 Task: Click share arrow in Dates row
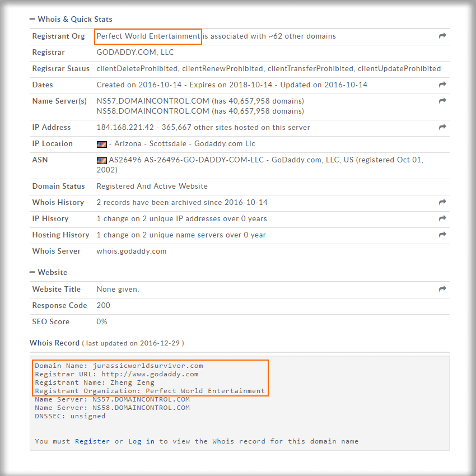pos(442,85)
